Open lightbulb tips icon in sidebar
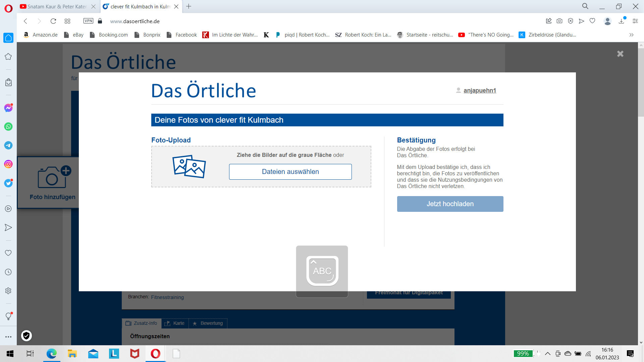The image size is (644, 362). click(x=8, y=316)
